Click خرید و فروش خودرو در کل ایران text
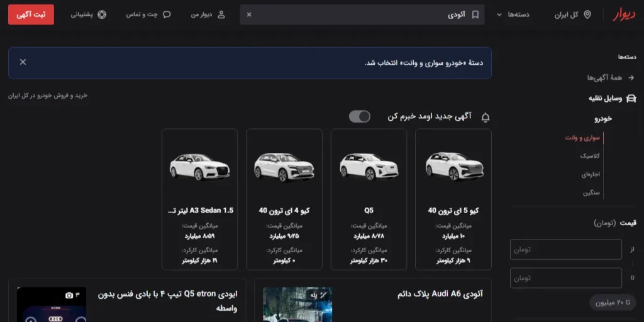The width and height of the screenshot is (644, 322). pos(48,96)
